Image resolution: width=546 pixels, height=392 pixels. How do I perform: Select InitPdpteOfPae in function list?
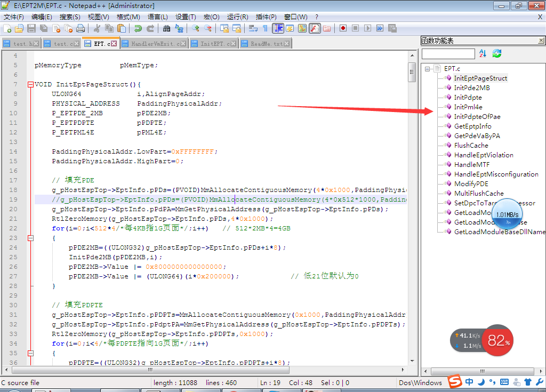tap(477, 117)
